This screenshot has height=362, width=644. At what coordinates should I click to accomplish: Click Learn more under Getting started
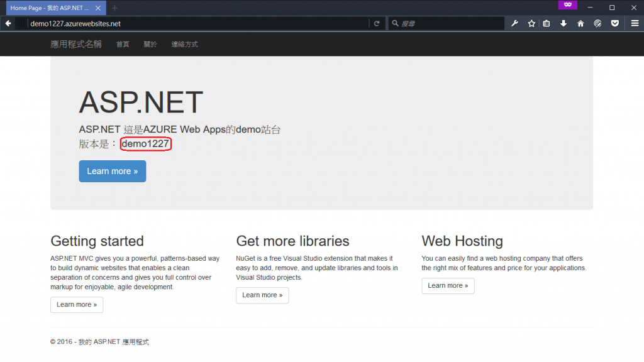[x=77, y=305]
